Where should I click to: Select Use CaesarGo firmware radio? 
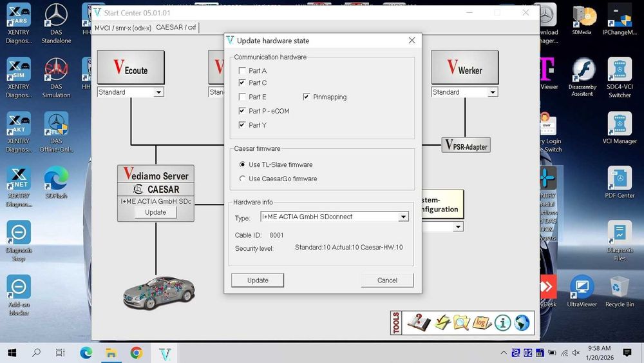tap(242, 179)
